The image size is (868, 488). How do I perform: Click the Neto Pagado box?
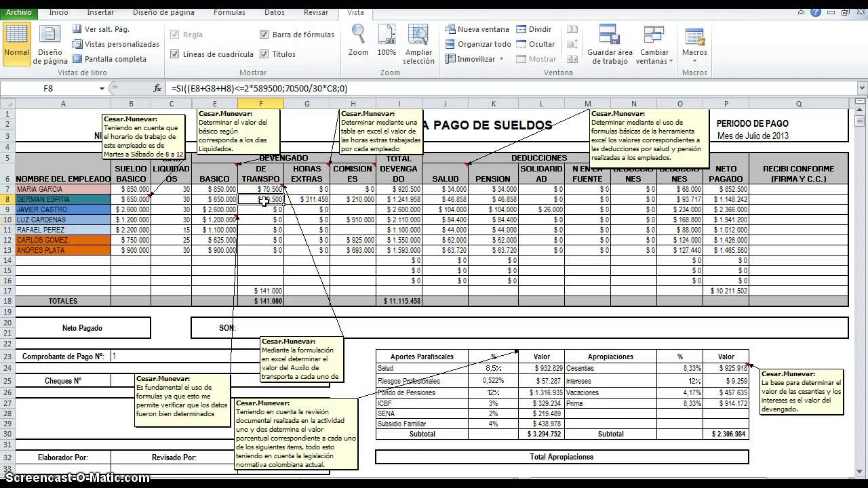82,328
